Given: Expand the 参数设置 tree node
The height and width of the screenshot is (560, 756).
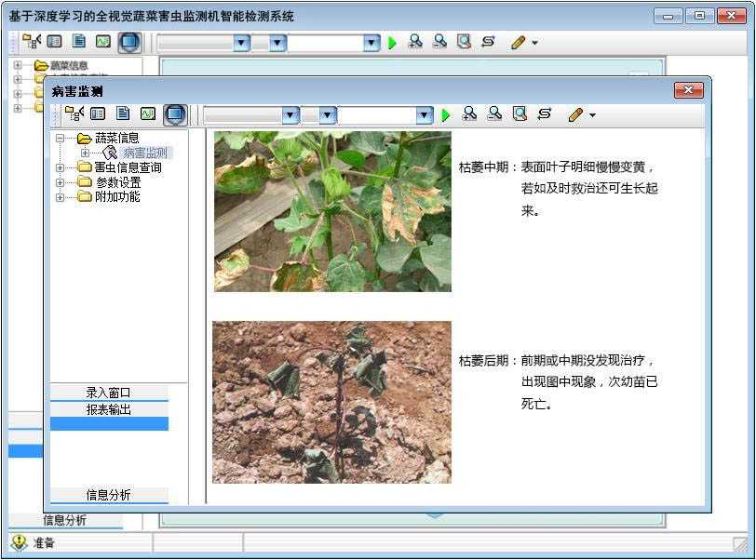Looking at the screenshot, I should pyautogui.click(x=61, y=183).
